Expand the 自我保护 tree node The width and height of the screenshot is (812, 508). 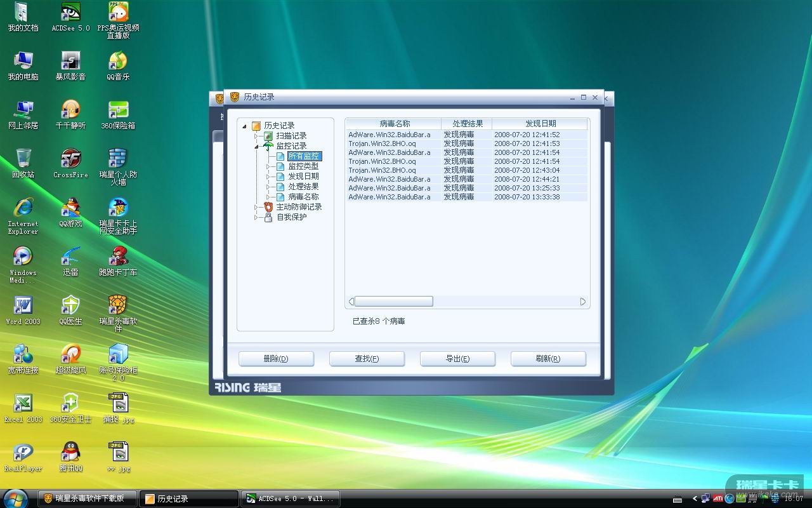pyautogui.click(x=256, y=217)
